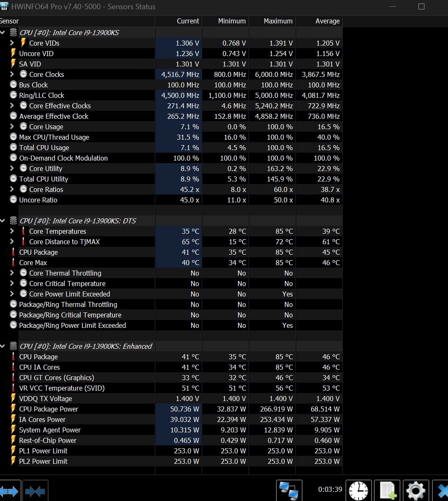Click the thermometer icon beside VR VCC Temperature

(x=13, y=388)
